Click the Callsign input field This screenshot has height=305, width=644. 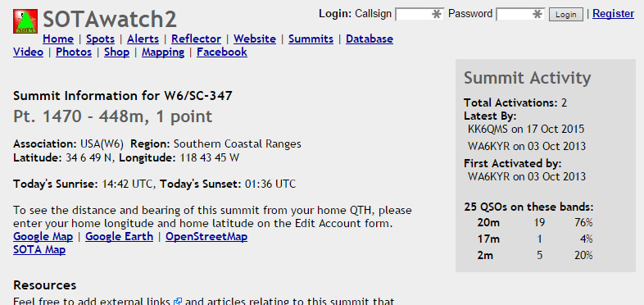pos(420,15)
